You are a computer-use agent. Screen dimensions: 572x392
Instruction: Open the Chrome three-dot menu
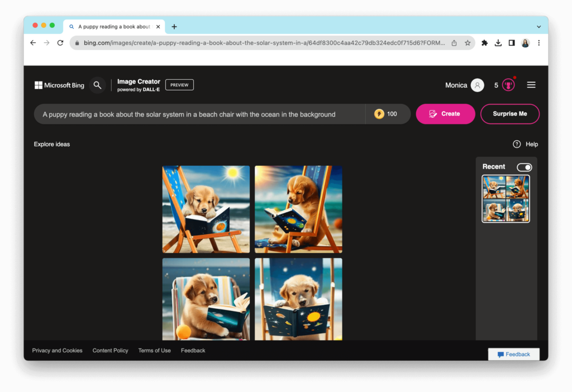(x=538, y=42)
